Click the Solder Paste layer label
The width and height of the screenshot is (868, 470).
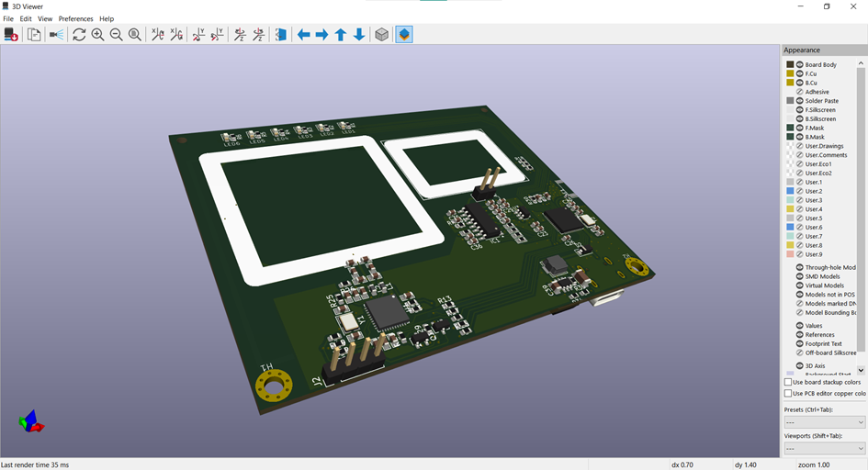tap(821, 101)
